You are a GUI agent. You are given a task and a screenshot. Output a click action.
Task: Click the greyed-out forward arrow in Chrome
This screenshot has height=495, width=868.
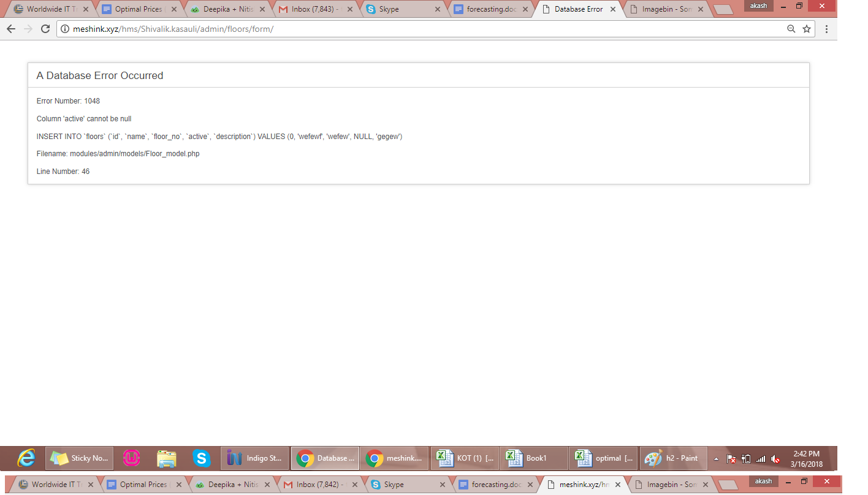(x=28, y=29)
